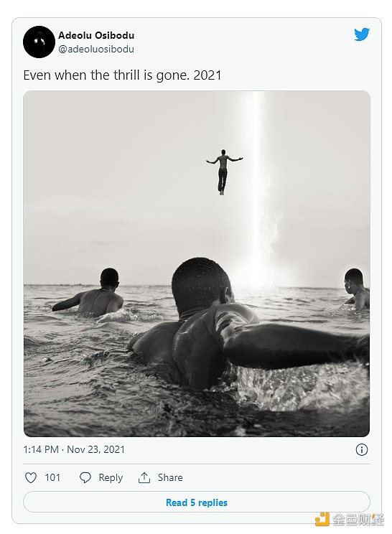This screenshot has width=392, height=534.
Task: Like the tweet with heart icon
Action: pyautogui.click(x=31, y=478)
